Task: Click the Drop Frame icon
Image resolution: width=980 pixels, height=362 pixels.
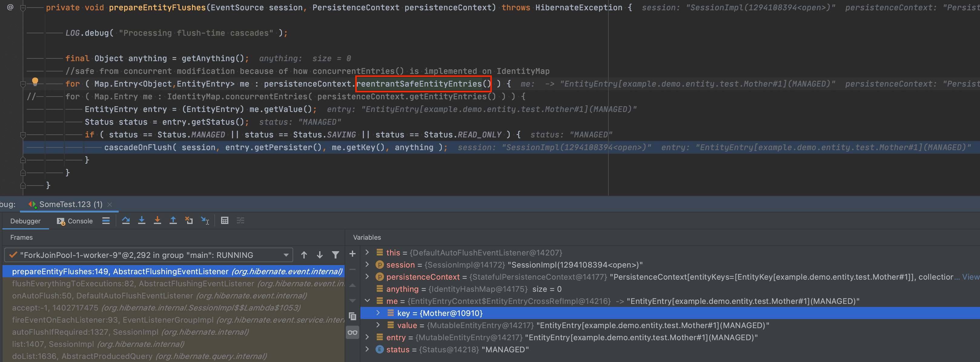Action: 189,221
